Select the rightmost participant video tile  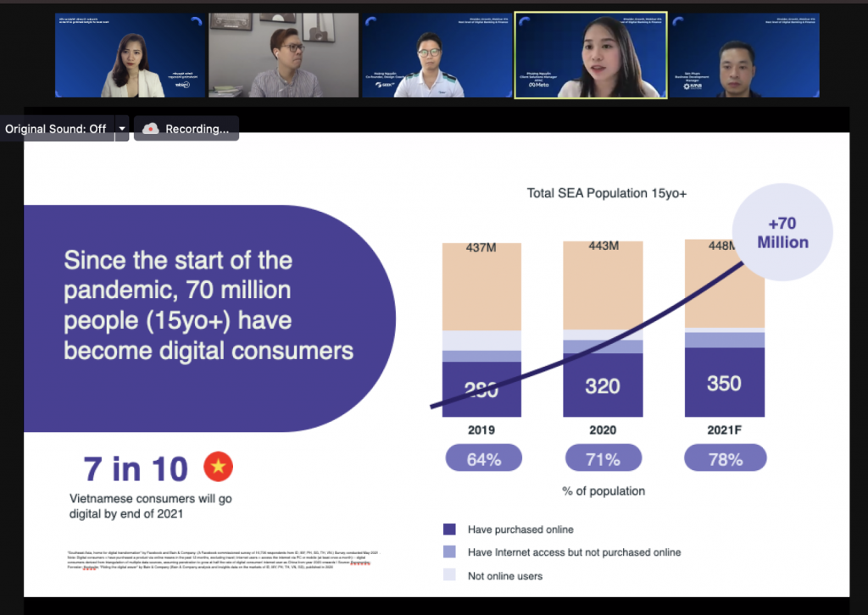(x=743, y=55)
